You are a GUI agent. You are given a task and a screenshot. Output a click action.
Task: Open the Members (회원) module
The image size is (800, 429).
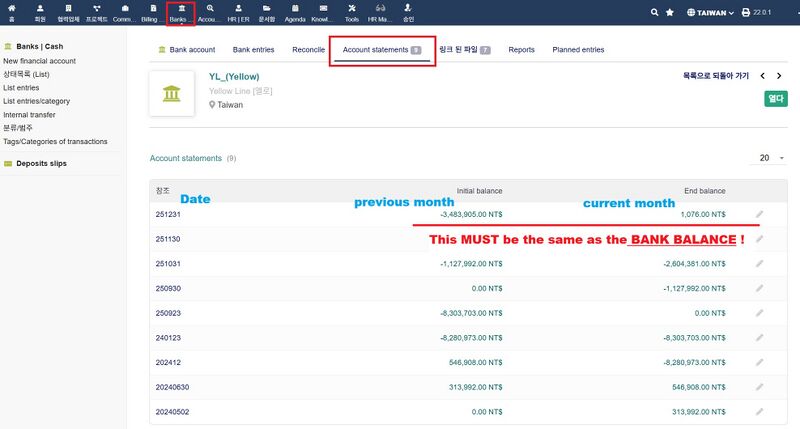pyautogui.click(x=40, y=8)
